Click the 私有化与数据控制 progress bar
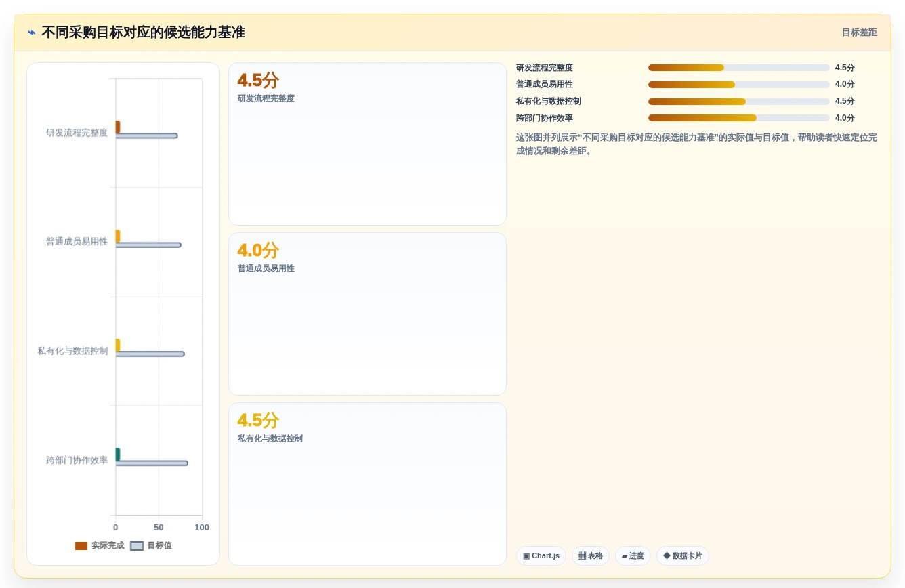 point(738,102)
